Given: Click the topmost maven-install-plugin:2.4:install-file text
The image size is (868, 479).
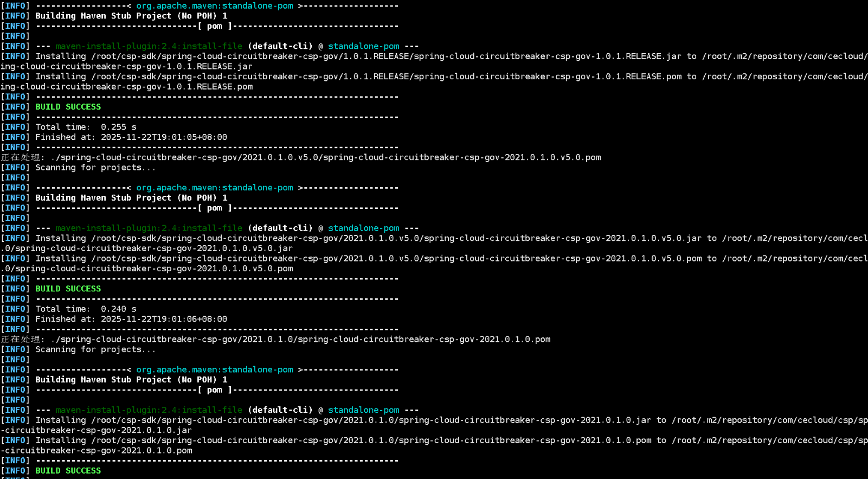Looking at the screenshot, I should pos(149,46).
